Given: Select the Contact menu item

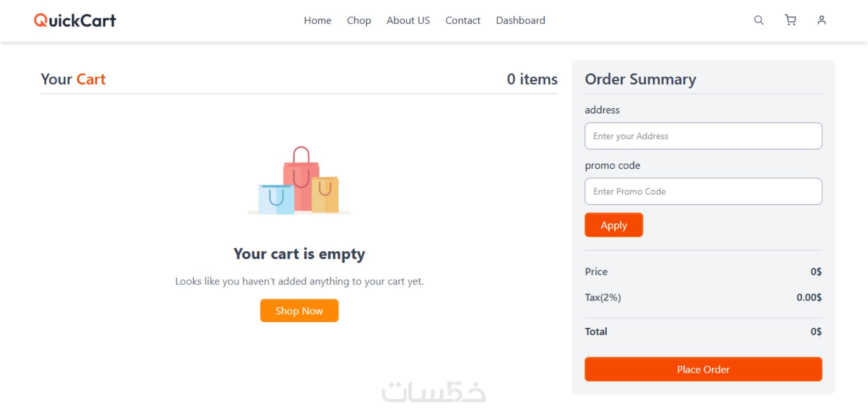Looking at the screenshot, I should click(463, 20).
